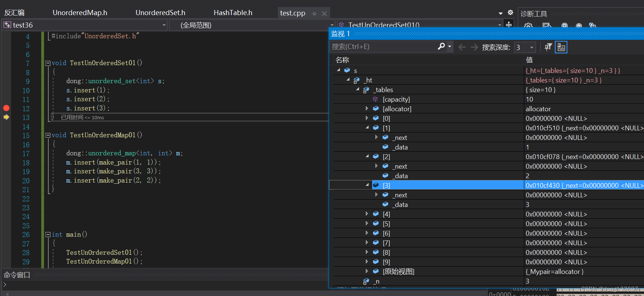Click the _tables member icon
This screenshot has height=296, width=644.
[x=366, y=90]
